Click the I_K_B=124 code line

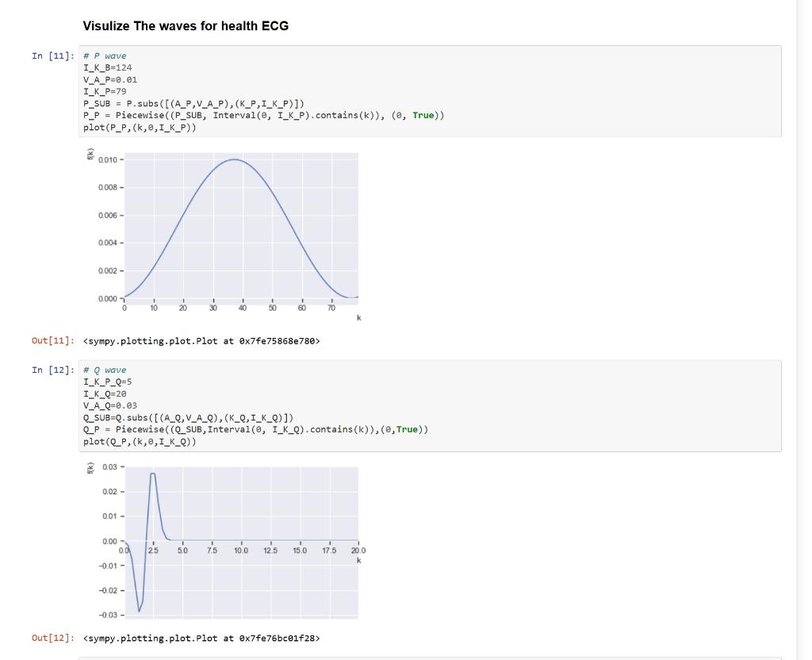108,67
